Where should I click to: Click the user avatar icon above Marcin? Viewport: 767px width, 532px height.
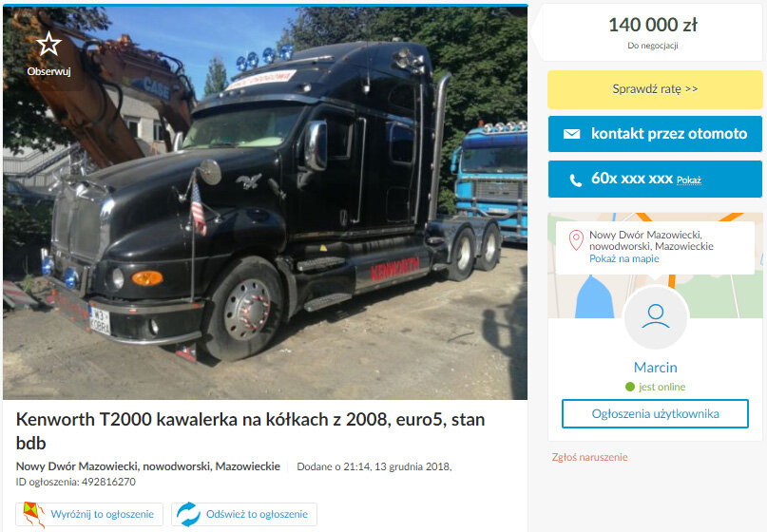pos(656,317)
